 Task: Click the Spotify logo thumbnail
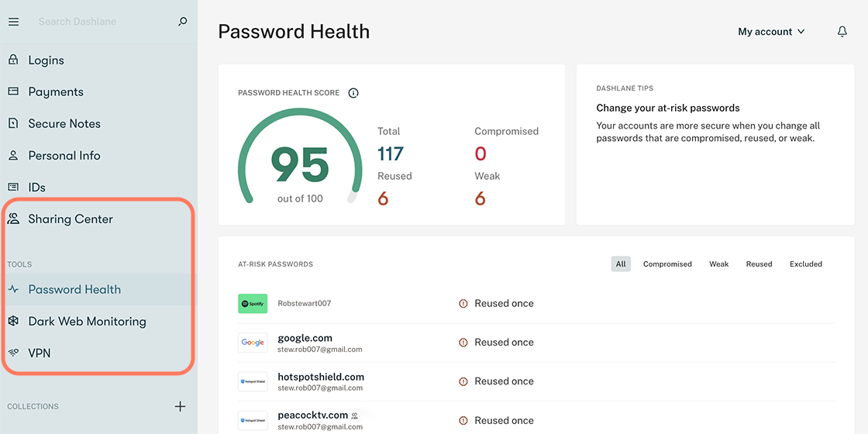(253, 303)
